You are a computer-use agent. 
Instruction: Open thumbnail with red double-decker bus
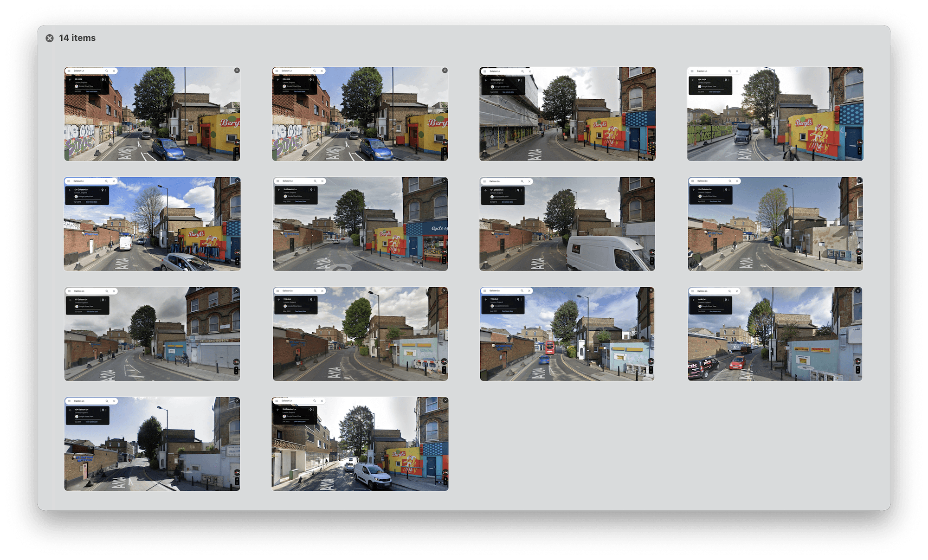(x=567, y=334)
